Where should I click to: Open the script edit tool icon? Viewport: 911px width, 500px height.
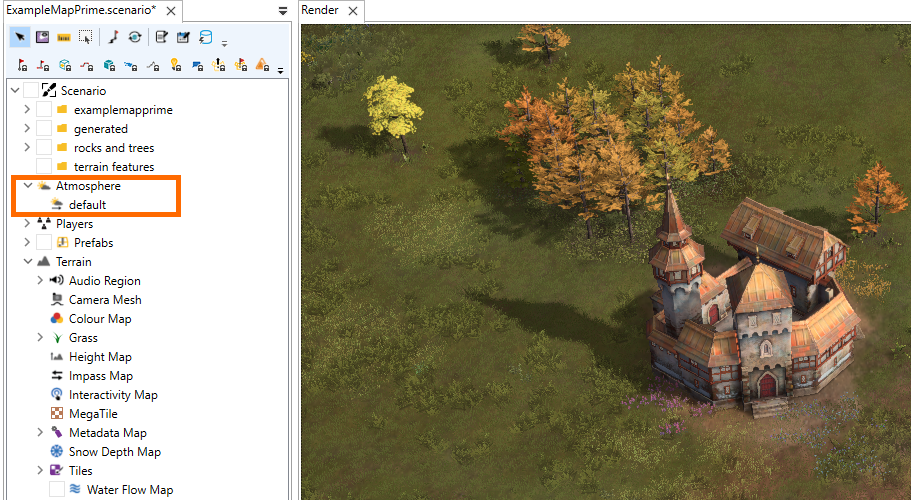click(162, 37)
